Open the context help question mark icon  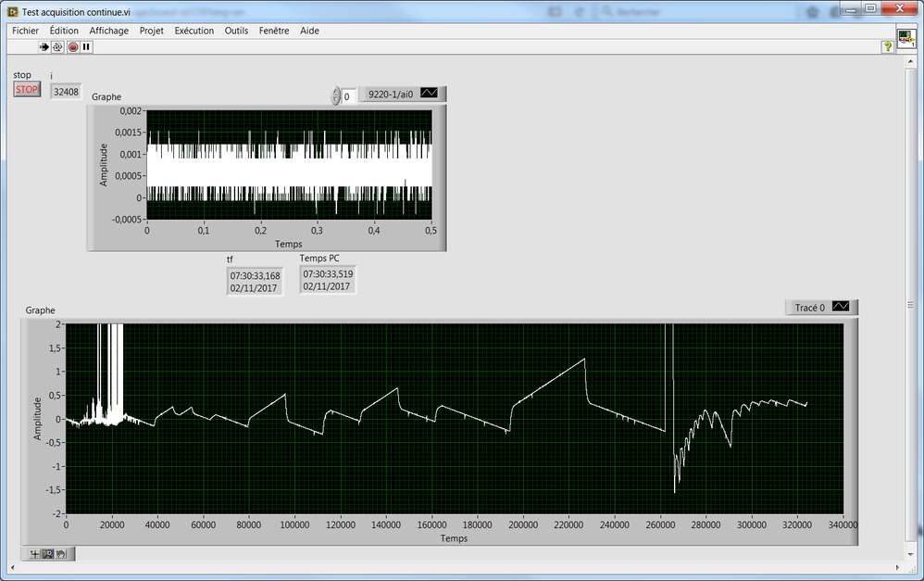click(888, 46)
